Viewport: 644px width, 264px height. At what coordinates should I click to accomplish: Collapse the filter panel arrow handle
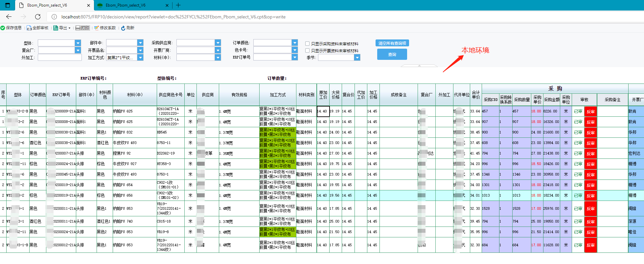(419, 66)
